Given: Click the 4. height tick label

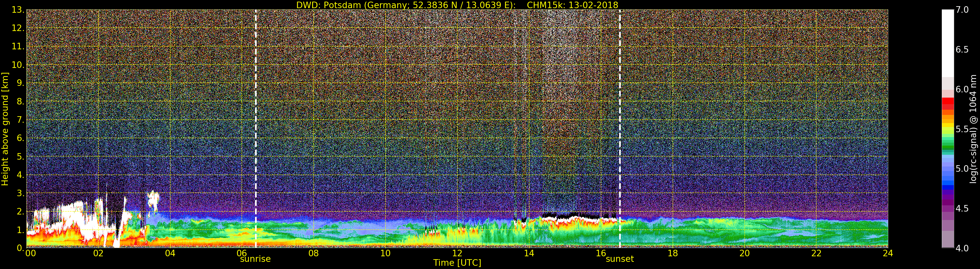Looking at the screenshot, I should [20, 175].
